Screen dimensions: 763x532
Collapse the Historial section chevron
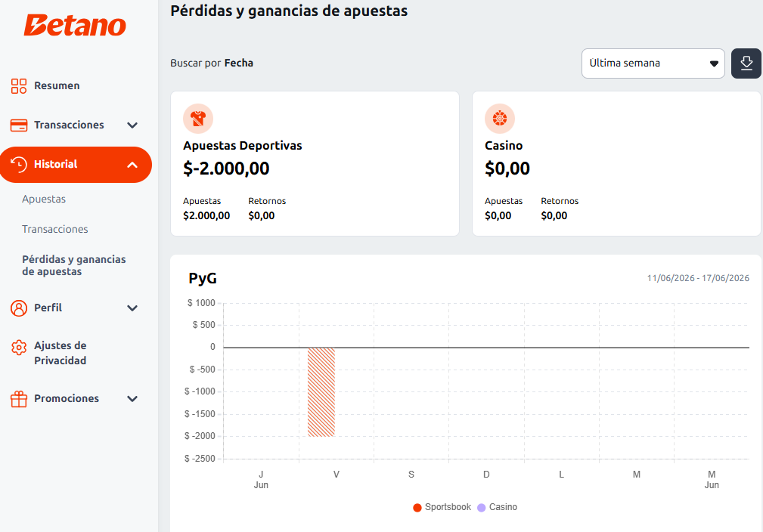pyautogui.click(x=132, y=165)
